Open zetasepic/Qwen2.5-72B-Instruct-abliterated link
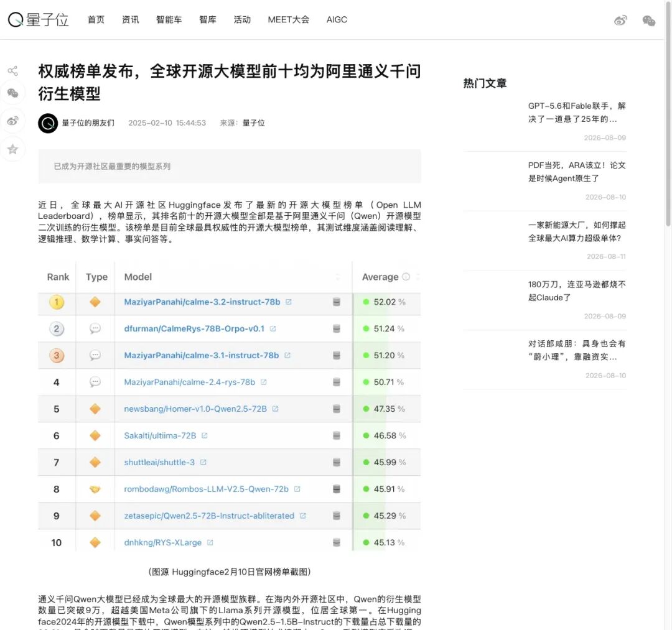The width and height of the screenshot is (672, 630). (209, 516)
